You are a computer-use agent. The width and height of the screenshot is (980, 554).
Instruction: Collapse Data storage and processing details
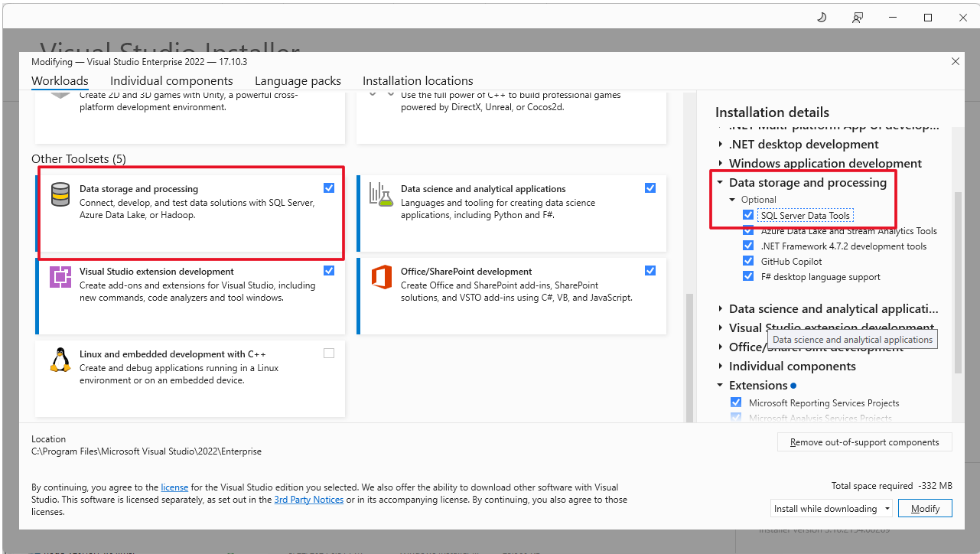click(721, 182)
